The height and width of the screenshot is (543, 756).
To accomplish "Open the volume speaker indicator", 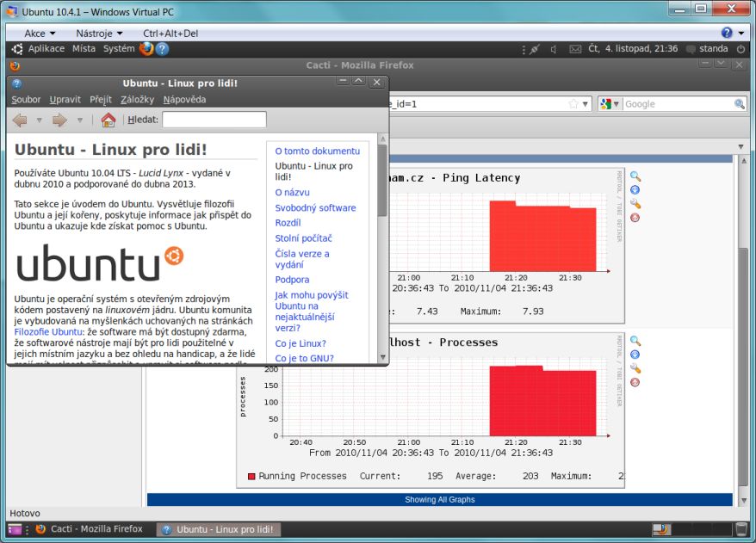I will 554,49.
